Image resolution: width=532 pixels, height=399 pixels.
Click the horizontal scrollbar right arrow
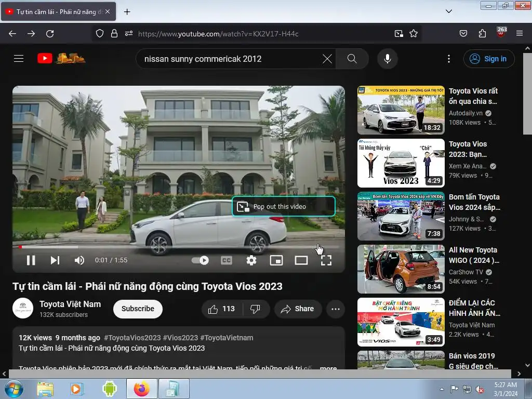pyautogui.click(x=519, y=374)
